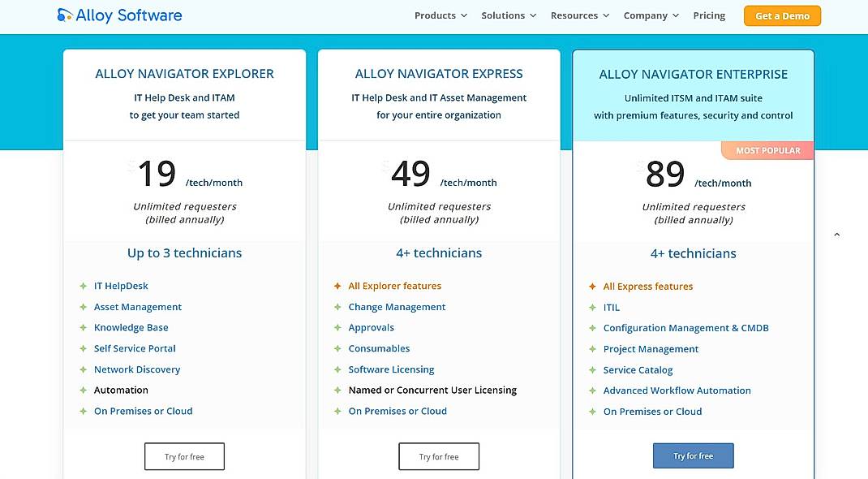Click the Most Popular badge
The image size is (868, 479).
coord(767,151)
